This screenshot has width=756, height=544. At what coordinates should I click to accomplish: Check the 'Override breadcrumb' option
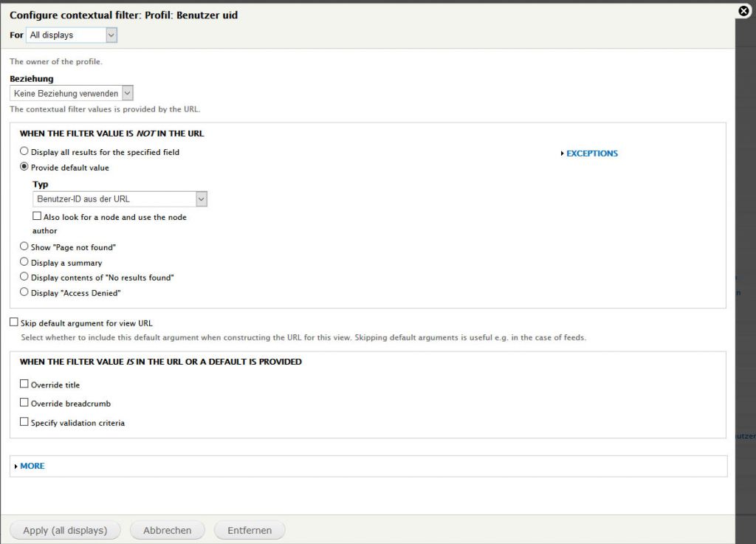(x=24, y=403)
